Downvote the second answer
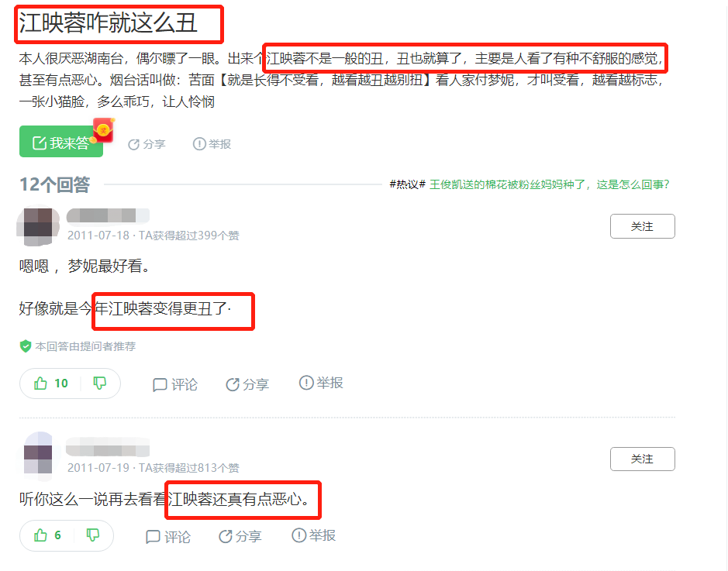 point(93,535)
